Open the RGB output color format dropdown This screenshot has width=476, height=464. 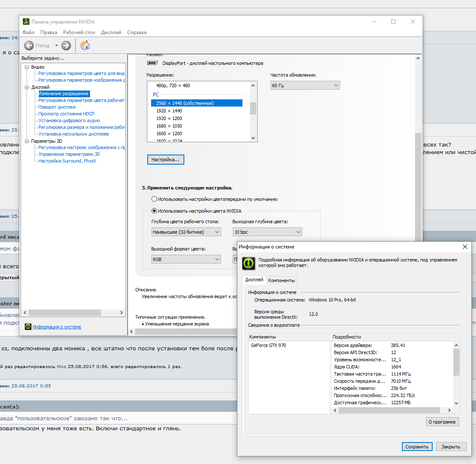pos(186,259)
